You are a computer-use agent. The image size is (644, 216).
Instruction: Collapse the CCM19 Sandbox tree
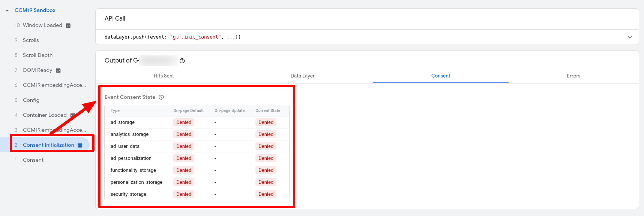7,10
